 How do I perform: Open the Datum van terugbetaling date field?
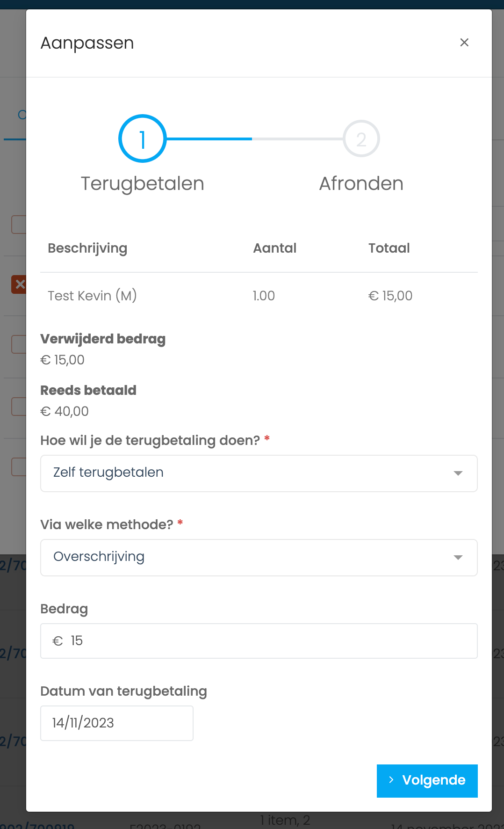(117, 723)
